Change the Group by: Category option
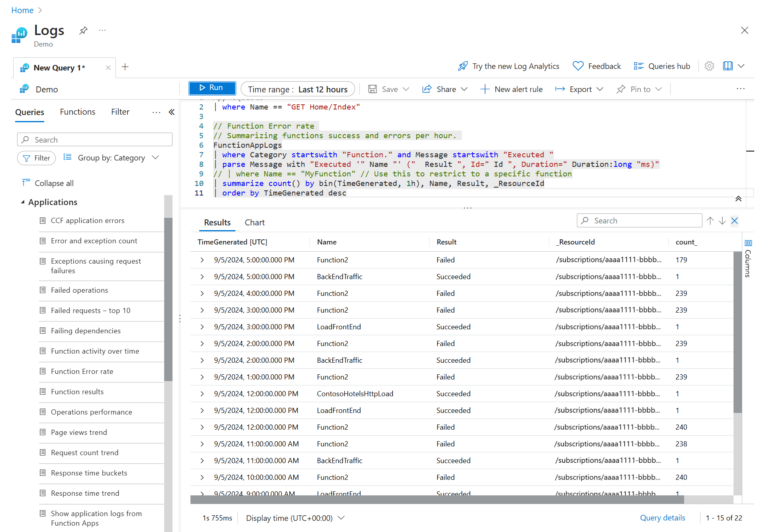The height and width of the screenshot is (532, 765). coord(112,157)
